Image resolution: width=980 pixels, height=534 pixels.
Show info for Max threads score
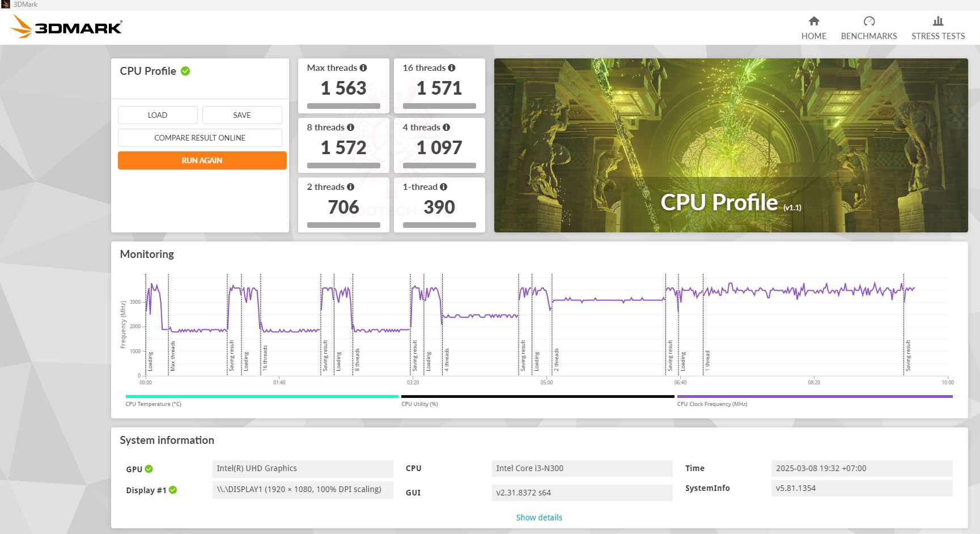(363, 67)
